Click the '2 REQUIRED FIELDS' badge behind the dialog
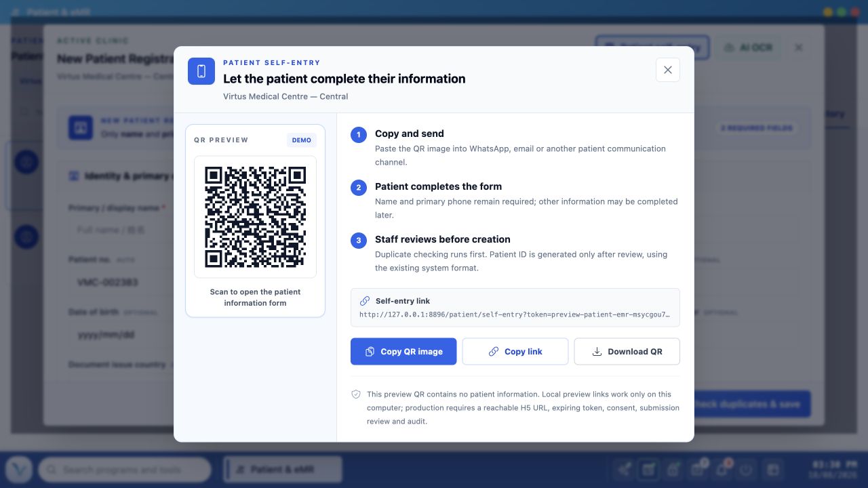 [756, 128]
